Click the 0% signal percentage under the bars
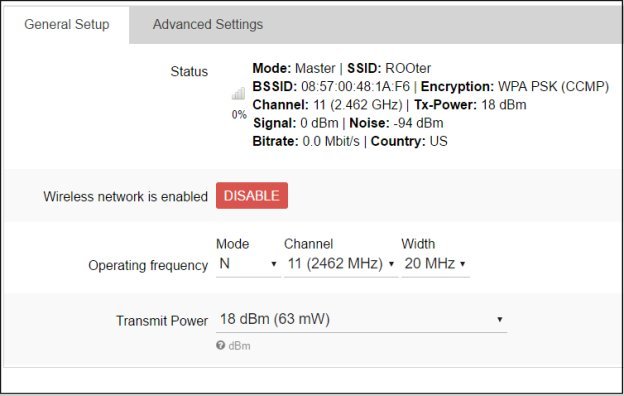 coord(239,115)
